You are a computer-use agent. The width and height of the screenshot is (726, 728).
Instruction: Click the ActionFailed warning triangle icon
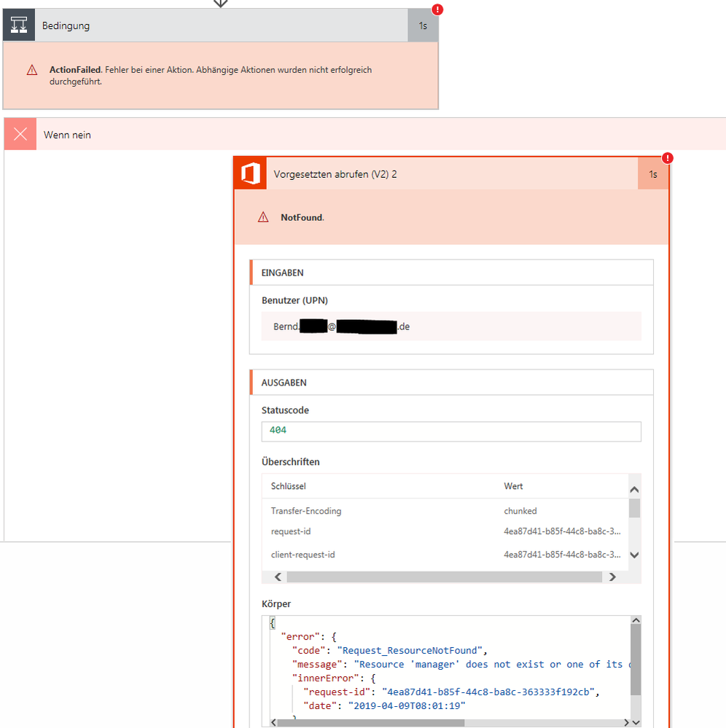32,70
